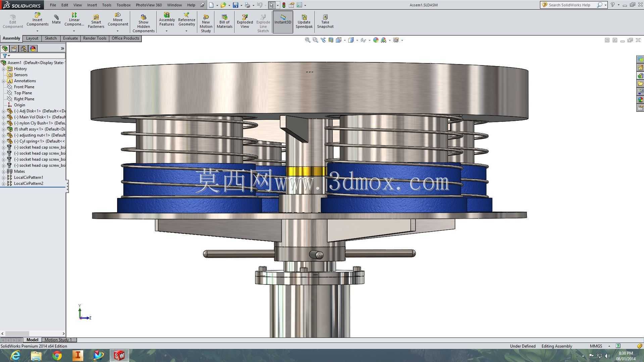Click the Rebuild traffic light icon
644x362 pixels.
pyautogui.click(x=284, y=5)
